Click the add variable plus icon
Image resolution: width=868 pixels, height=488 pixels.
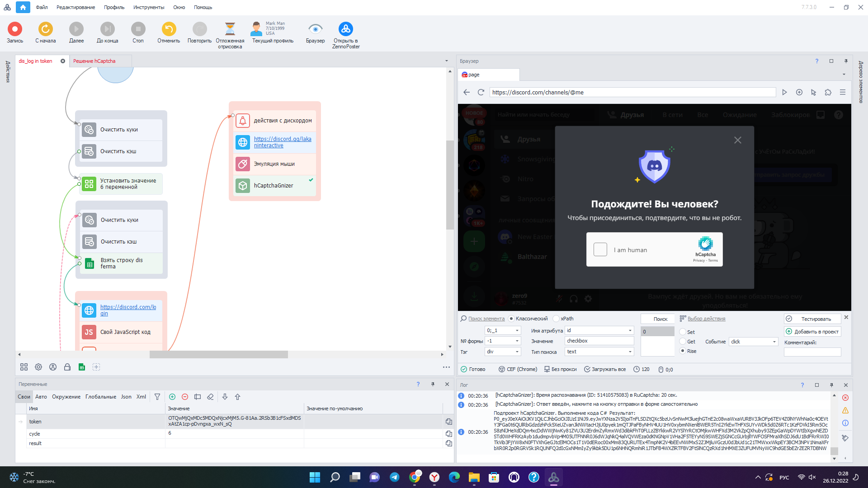point(172,397)
